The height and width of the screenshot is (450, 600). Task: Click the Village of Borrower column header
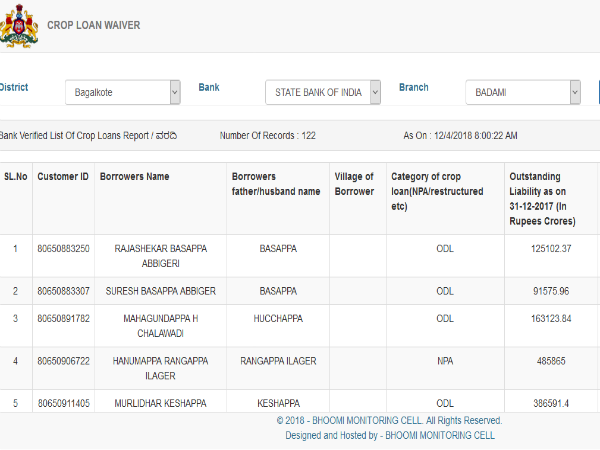pos(354,184)
